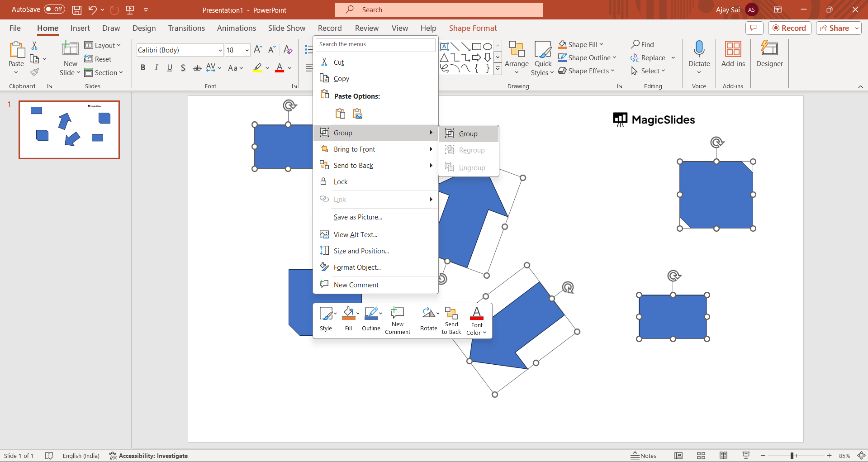868x462 pixels.
Task: Open Slide Sorter view in status bar
Action: [701, 456]
